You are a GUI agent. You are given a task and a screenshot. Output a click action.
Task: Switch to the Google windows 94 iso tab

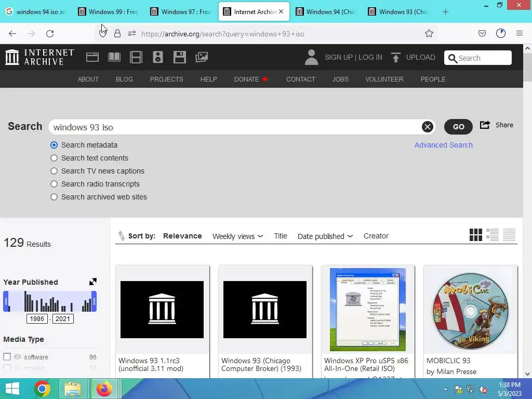36,12
